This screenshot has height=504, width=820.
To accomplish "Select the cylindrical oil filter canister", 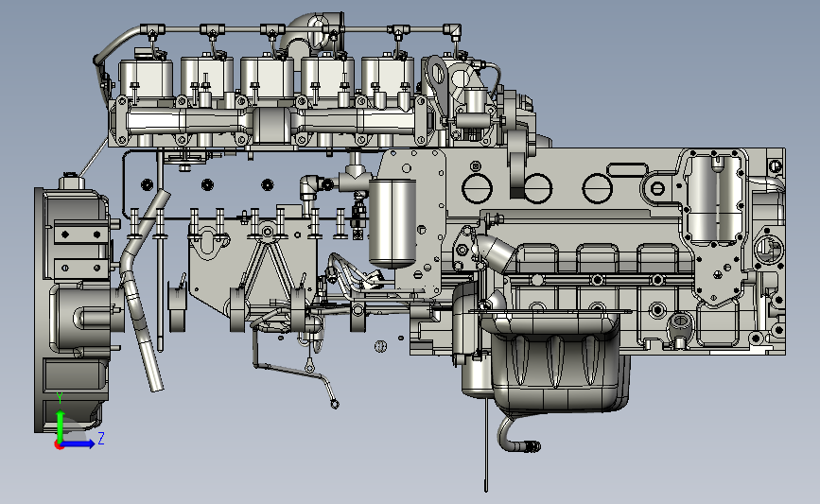I will [393, 223].
